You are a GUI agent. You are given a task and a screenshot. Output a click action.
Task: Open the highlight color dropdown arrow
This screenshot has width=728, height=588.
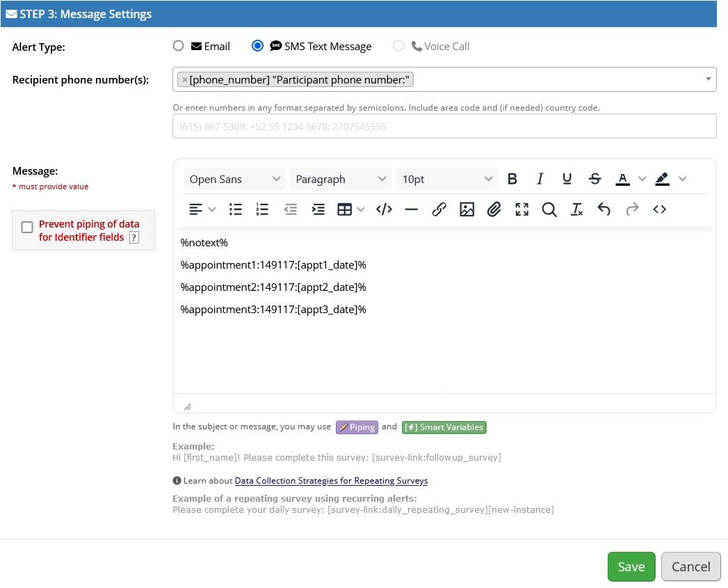[682, 179]
